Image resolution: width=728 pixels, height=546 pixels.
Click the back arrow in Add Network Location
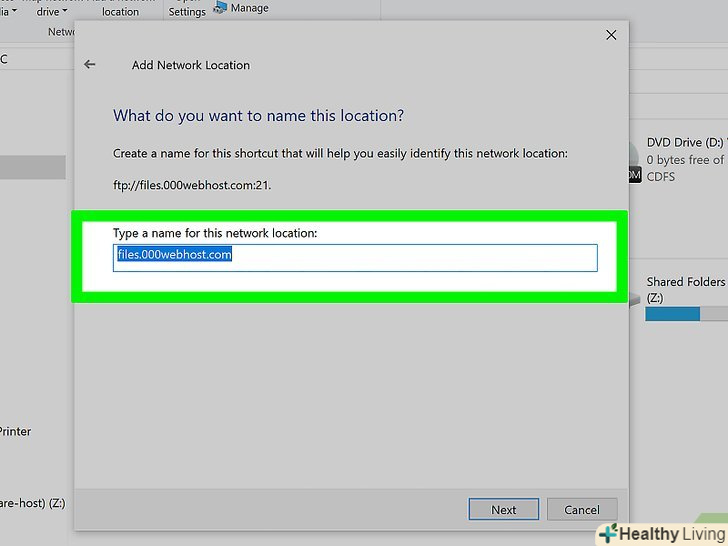tap(90, 65)
